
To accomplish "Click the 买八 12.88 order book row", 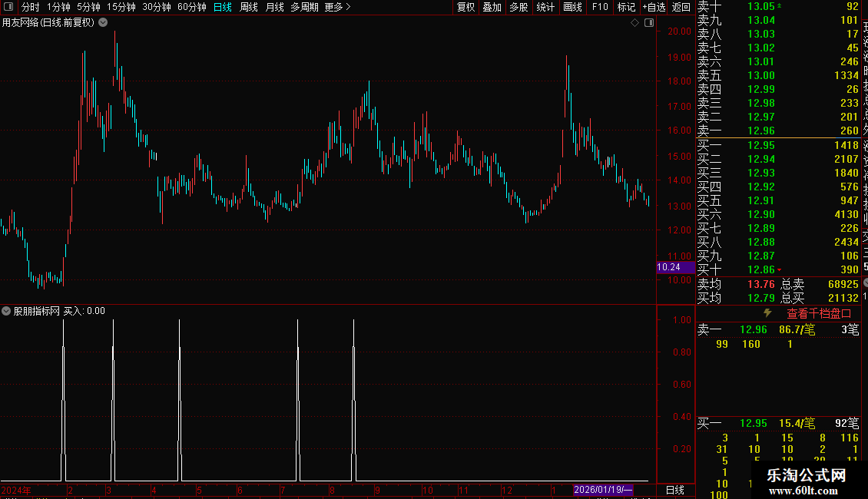I will click(778, 242).
